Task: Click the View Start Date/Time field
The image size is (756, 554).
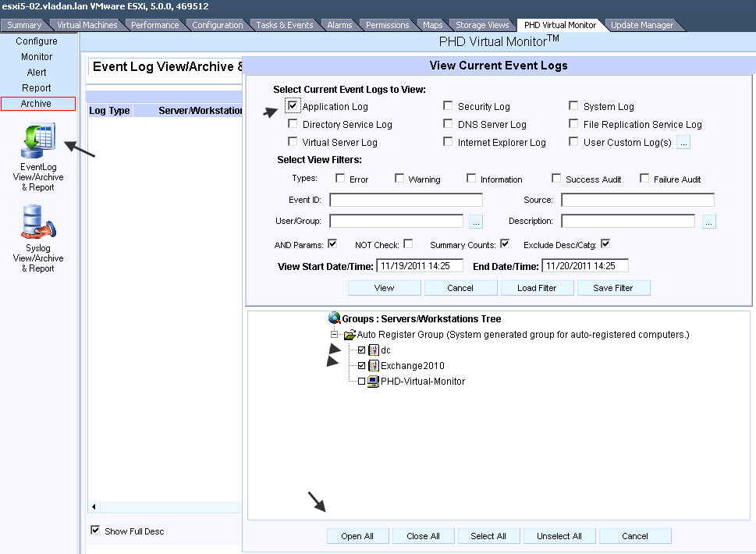Action: (420, 265)
